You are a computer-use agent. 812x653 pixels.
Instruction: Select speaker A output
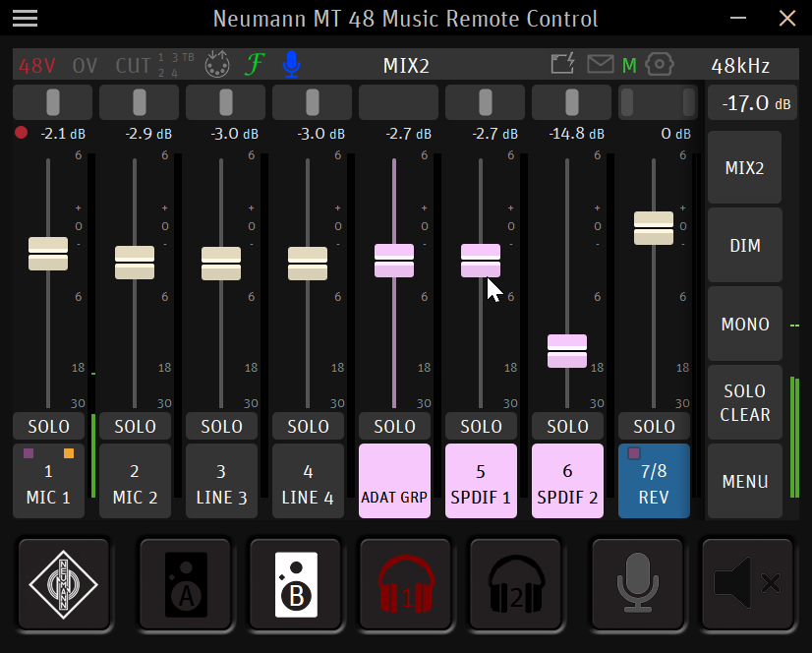(186, 584)
